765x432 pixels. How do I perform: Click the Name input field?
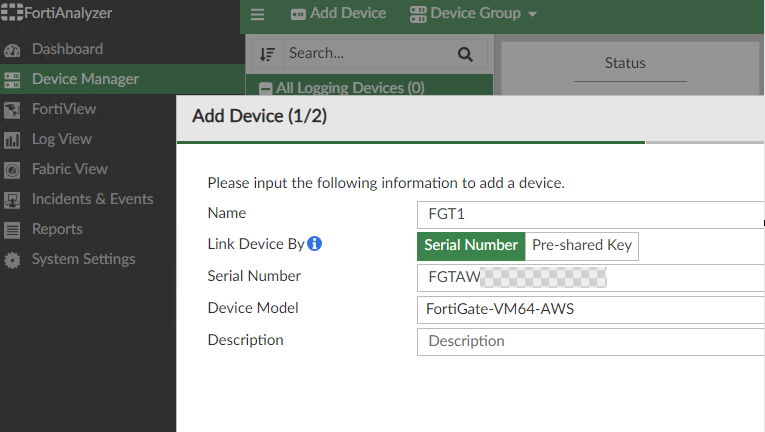click(x=590, y=214)
